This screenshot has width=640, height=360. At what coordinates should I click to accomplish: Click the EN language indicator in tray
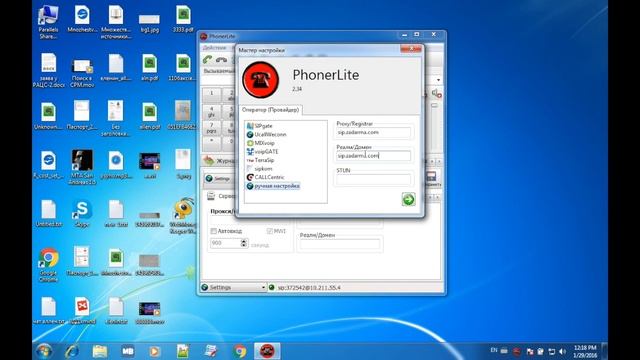click(x=494, y=350)
